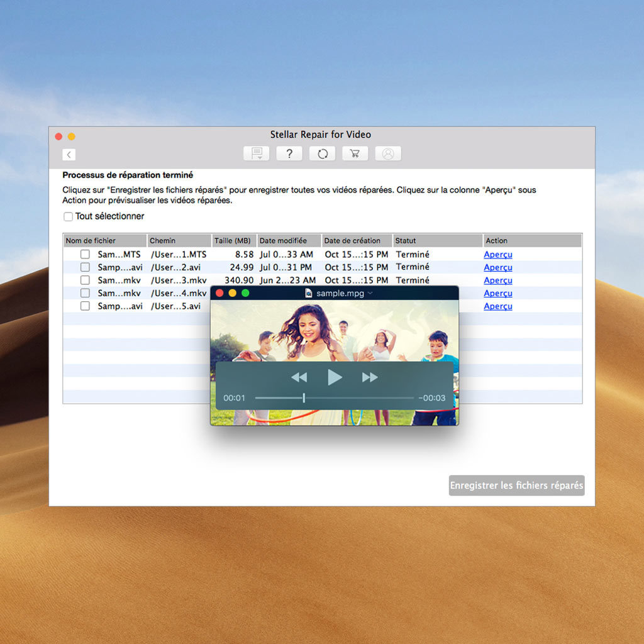Image resolution: width=644 pixels, height=644 pixels.
Task: Open Aperçu link in the /User...4.mkv row
Action: 498,293
